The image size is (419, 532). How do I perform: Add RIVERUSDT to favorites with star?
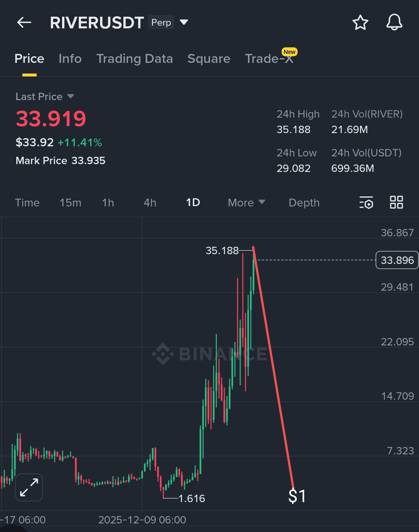(360, 23)
